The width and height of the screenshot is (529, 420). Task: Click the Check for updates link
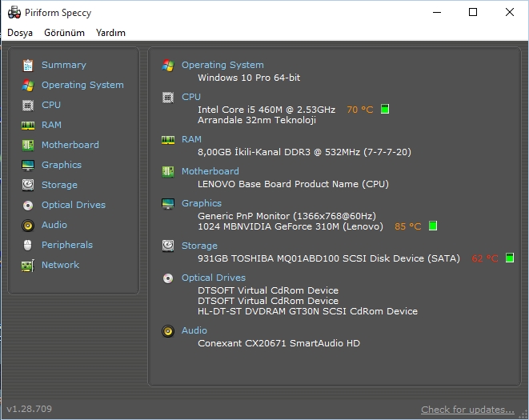(x=467, y=410)
